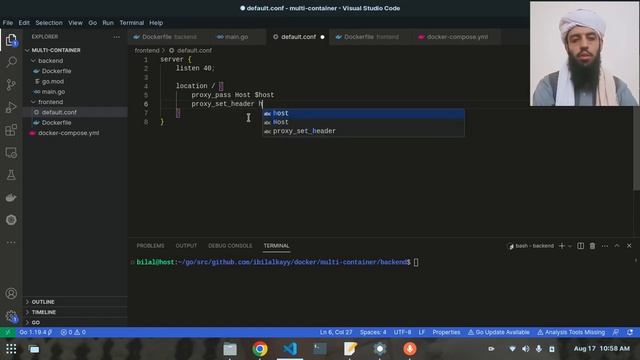Switch to DEBUG CONSOLE panel tab
The width and height of the screenshot is (640, 360).
[230, 246]
